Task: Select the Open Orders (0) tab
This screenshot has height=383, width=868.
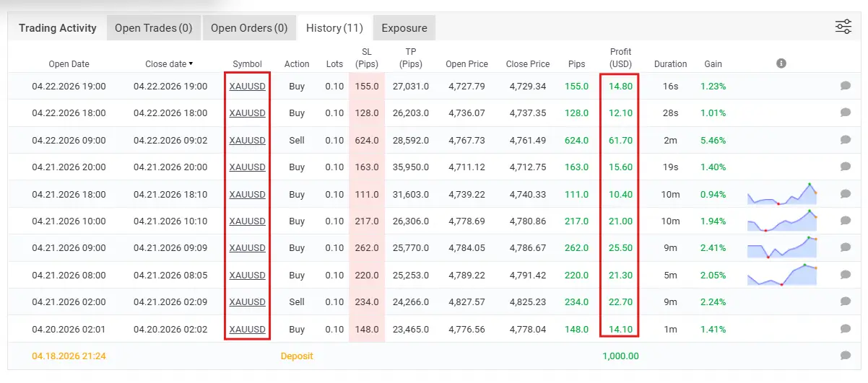Action: pos(249,28)
